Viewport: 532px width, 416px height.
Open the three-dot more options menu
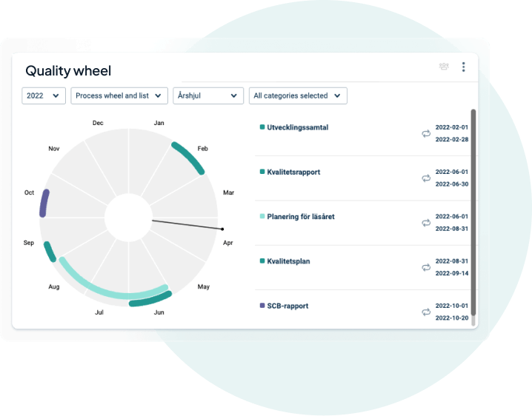point(464,67)
